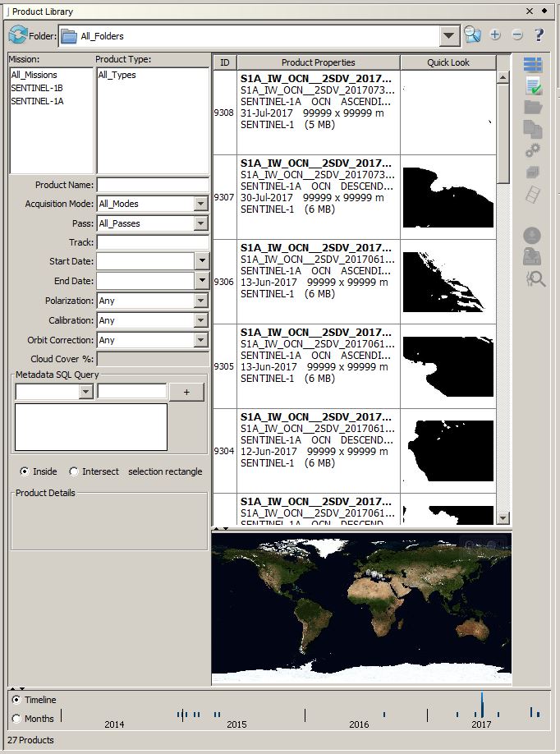
Task: Click the Quick Look column header
Action: coord(448,62)
